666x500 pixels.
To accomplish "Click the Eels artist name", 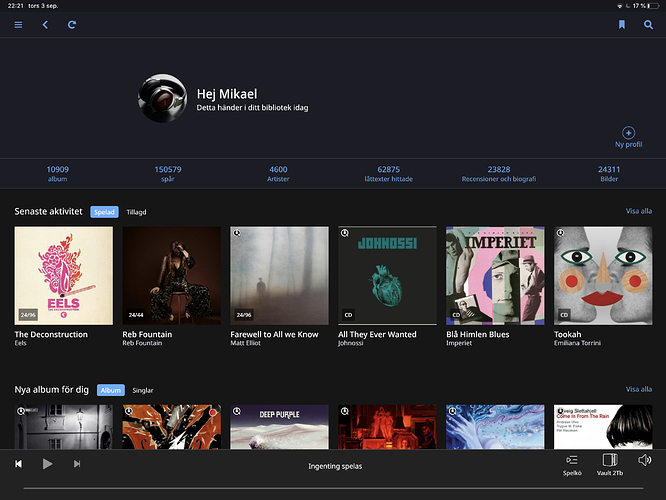I will pos(20,343).
